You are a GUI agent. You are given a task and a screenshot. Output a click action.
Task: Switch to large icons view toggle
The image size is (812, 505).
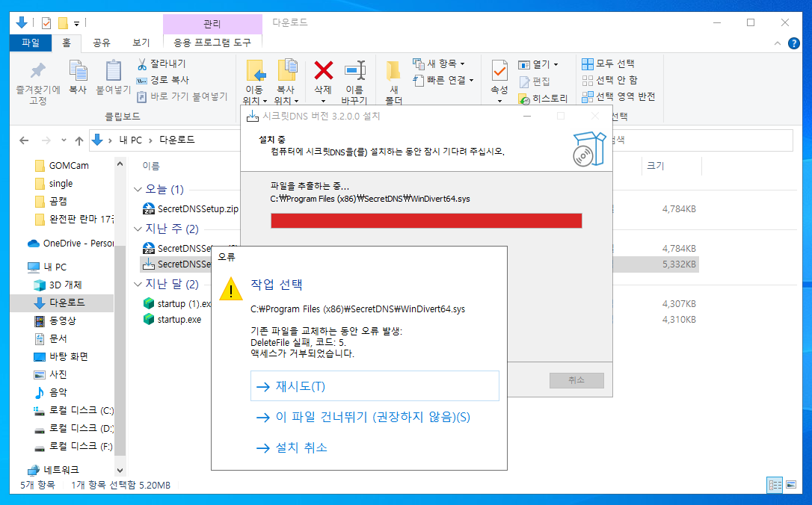pyautogui.click(x=792, y=485)
